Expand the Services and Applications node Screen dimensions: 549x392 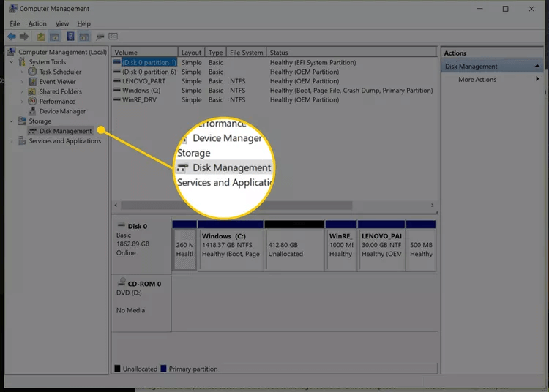pos(12,141)
